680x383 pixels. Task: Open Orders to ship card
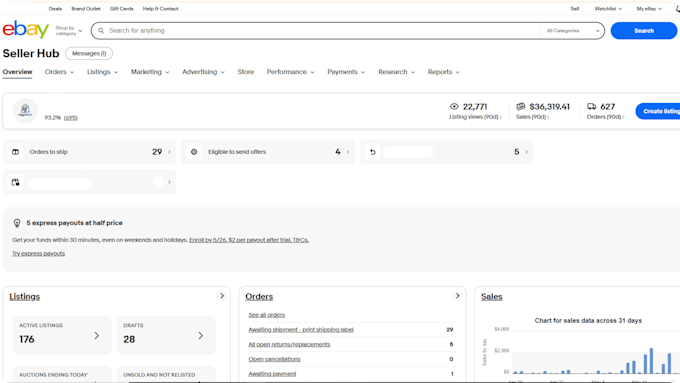(x=89, y=152)
